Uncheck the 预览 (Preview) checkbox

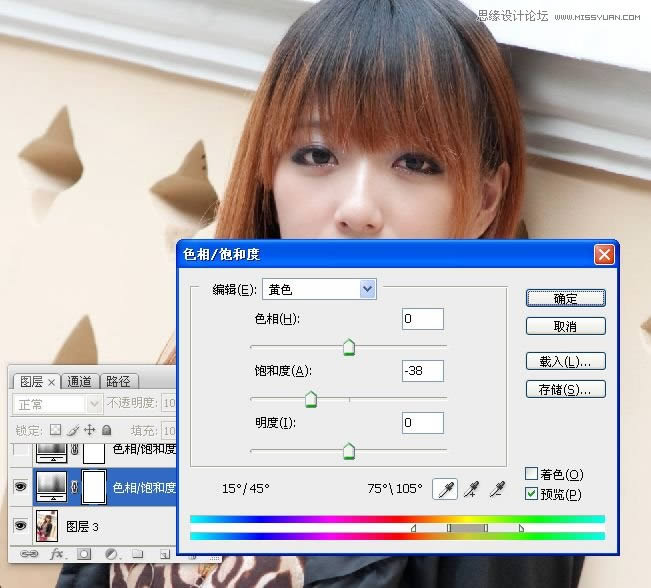532,494
